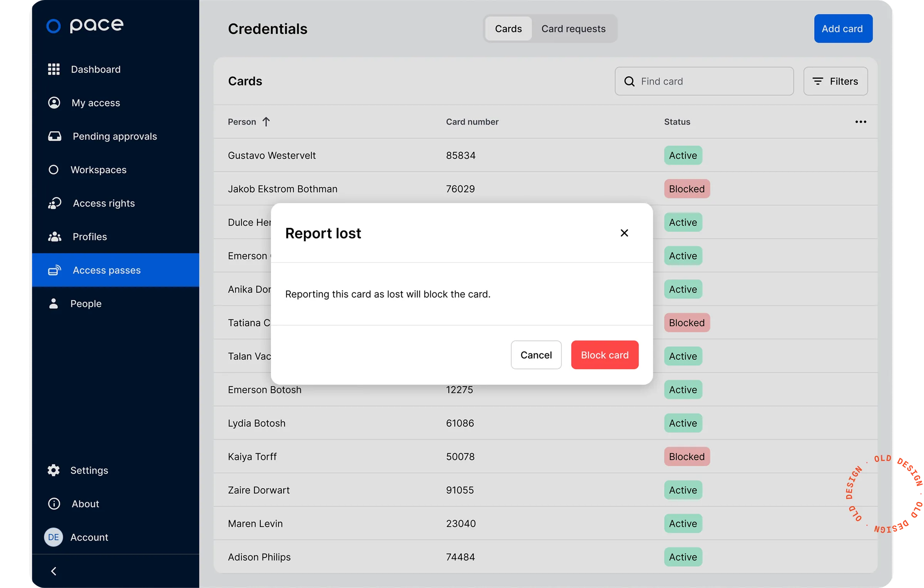
Task: Click the Access rights icon
Action: (55, 203)
